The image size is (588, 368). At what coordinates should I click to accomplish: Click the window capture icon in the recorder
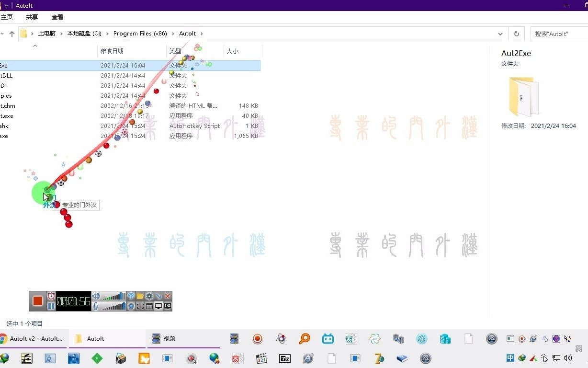pyautogui.click(x=149, y=306)
